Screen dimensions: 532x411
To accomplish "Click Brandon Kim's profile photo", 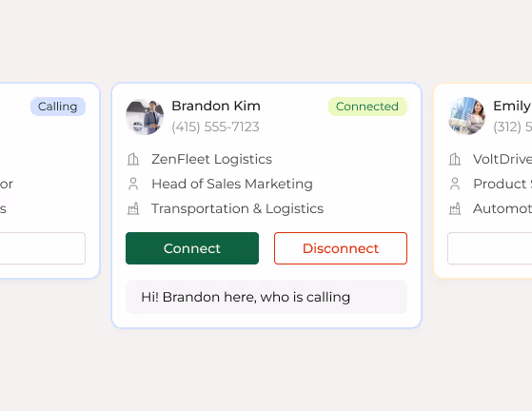I will pos(145,117).
